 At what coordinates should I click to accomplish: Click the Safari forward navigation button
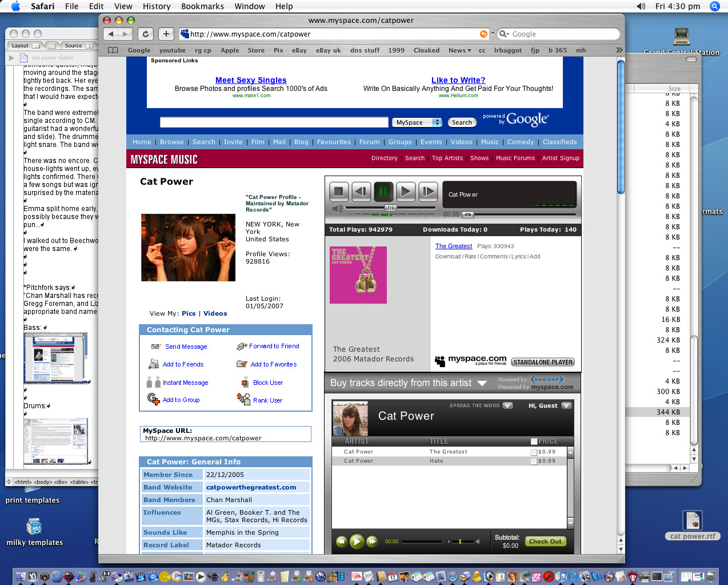click(x=125, y=34)
